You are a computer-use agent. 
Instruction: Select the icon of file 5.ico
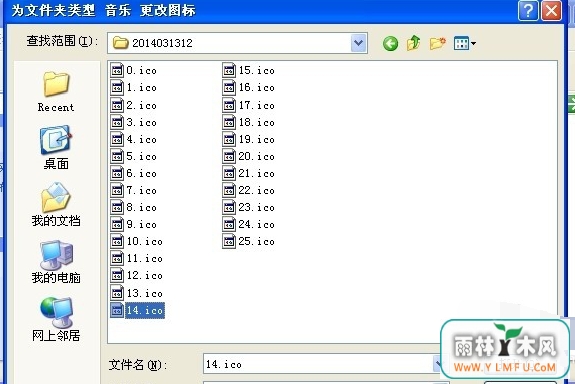(117, 156)
